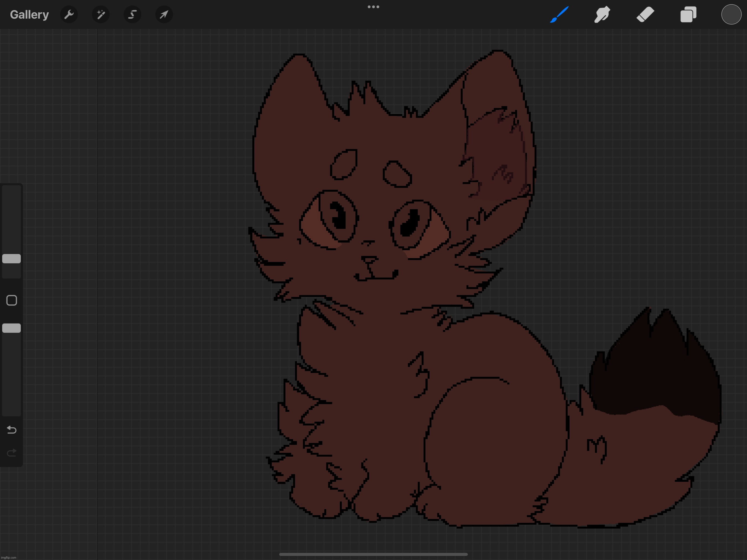The width and height of the screenshot is (747, 560).
Task: Open the active color picker circle
Action: pyautogui.click(x=731, y=14)
